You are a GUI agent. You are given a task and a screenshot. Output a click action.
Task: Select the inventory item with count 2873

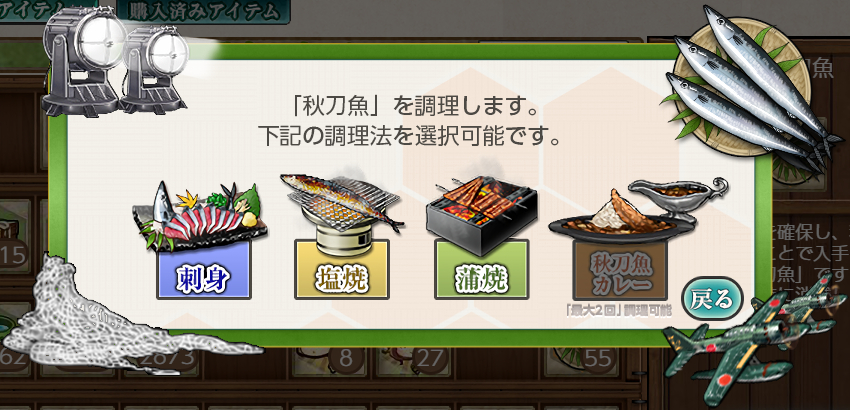click(x=163, y=358)
